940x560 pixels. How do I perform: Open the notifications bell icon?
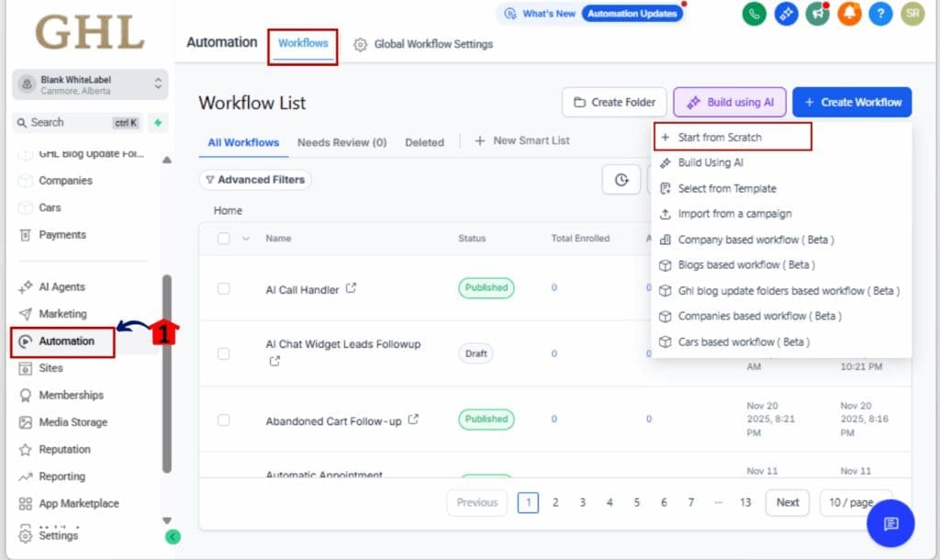(849, 15)
